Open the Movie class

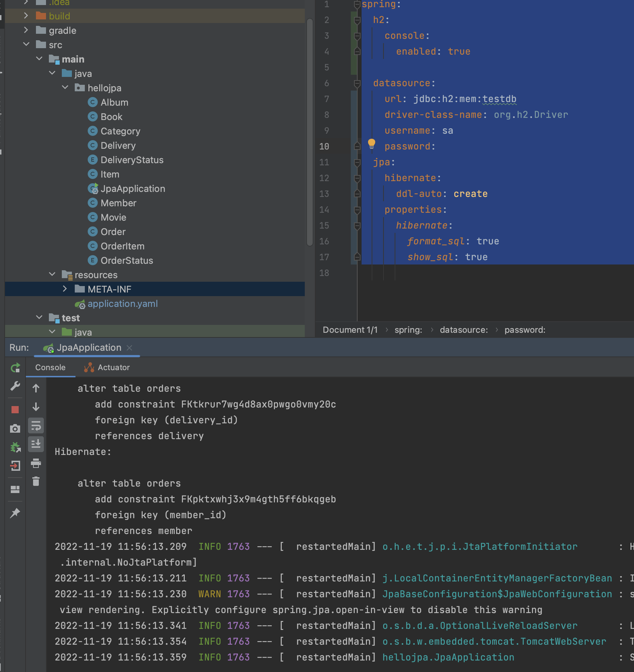coord(113,217)
